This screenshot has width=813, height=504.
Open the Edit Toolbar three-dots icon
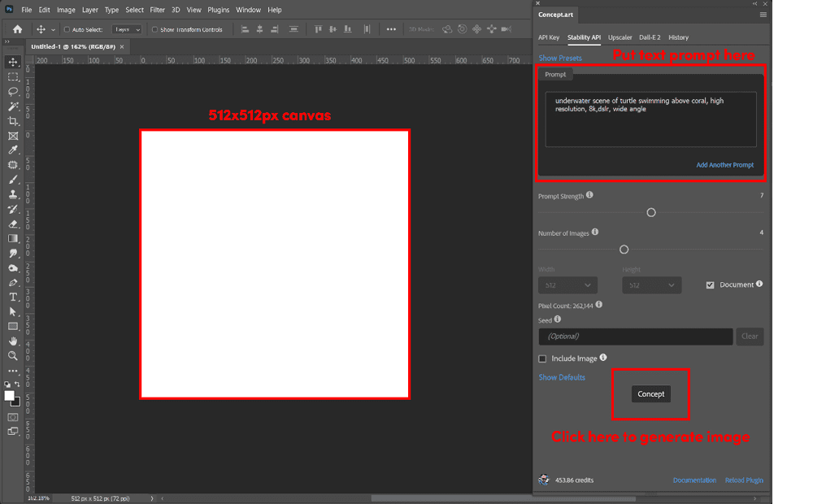pyautogui.click(x=13, y=371)
